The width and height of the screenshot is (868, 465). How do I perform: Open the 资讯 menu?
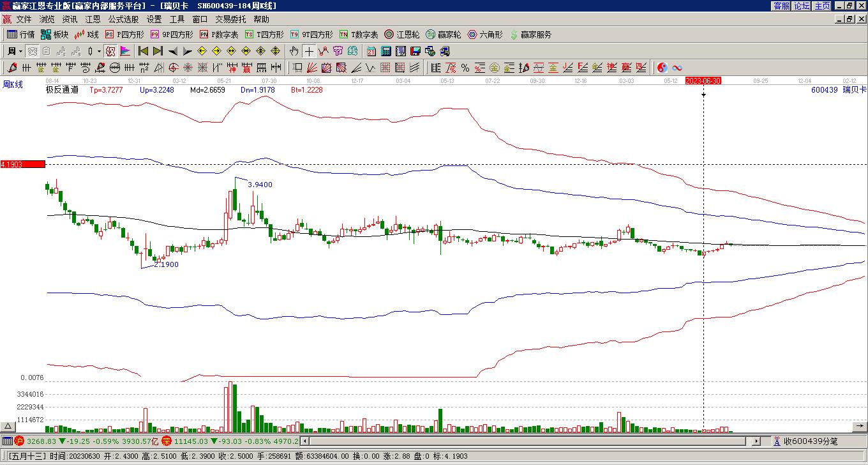70,20
